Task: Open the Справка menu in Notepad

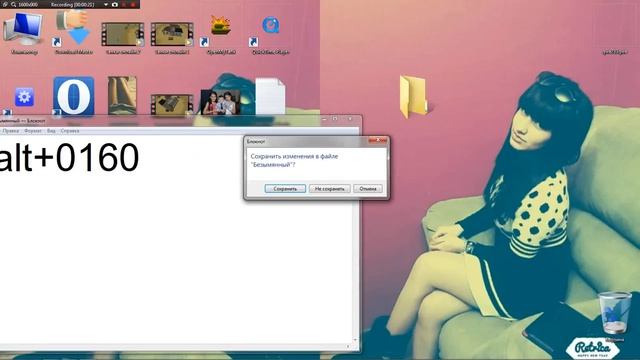Action: coord(70,131)
